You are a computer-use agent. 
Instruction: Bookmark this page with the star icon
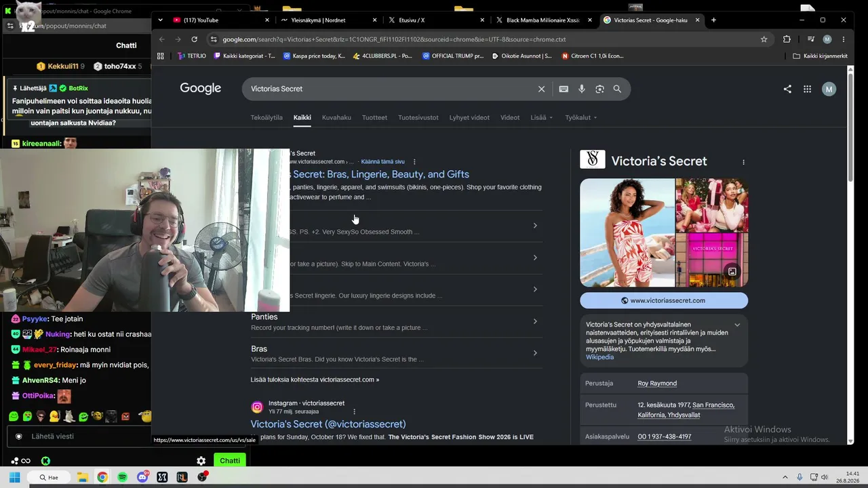(x=764, y=39)
